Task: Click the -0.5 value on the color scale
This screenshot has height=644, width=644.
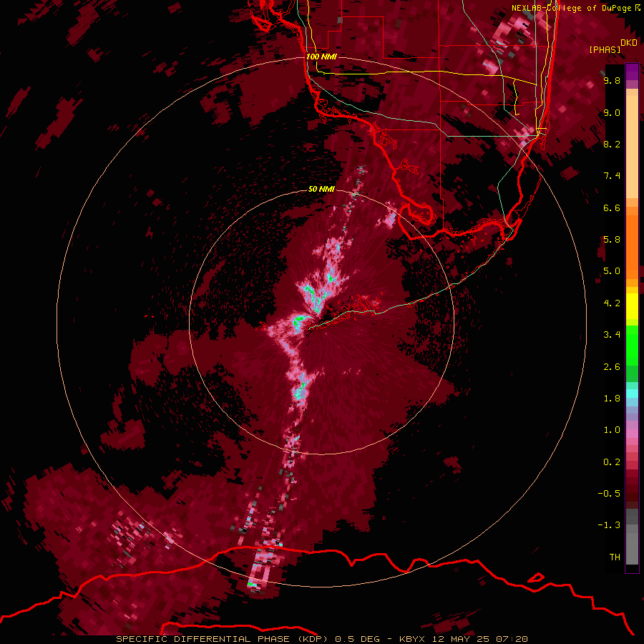Action: [609, 494]
